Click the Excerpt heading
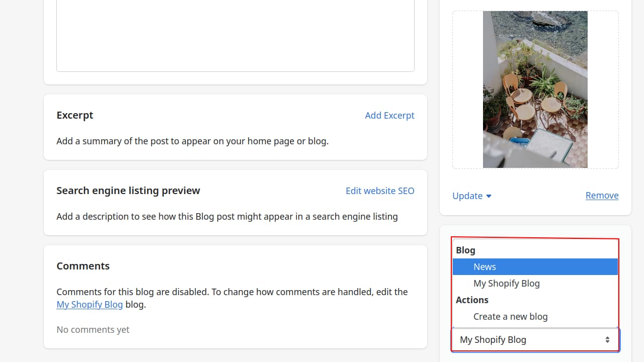 point(75,115)
